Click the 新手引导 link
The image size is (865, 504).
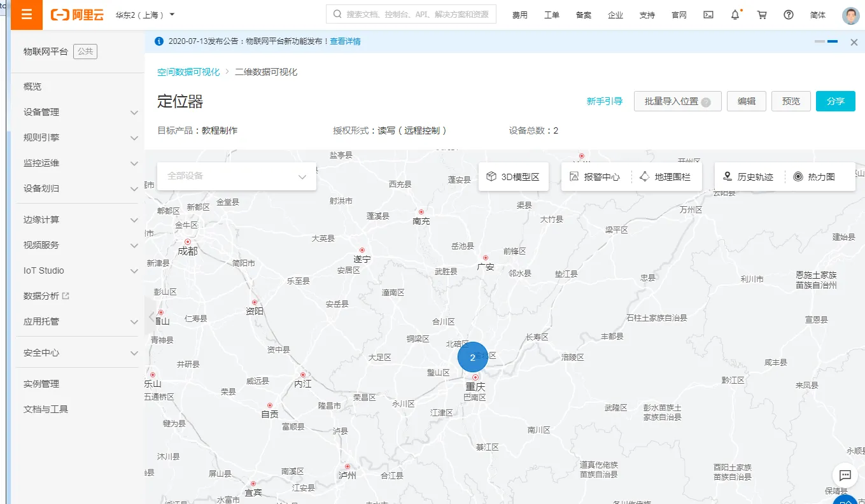click(x=605, y=101)
